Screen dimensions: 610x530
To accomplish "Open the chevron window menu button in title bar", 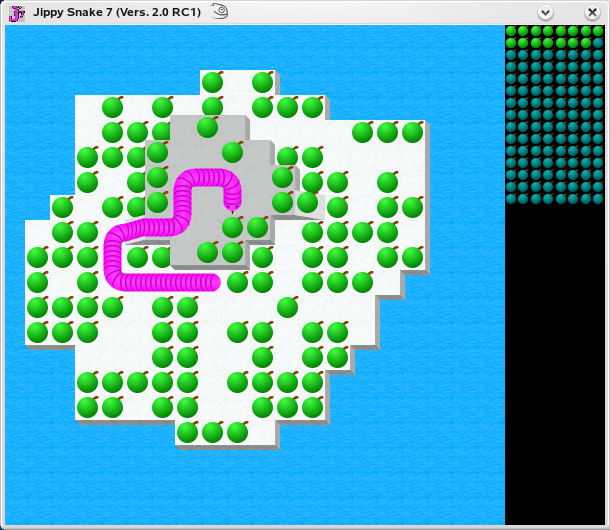I will click(x=545, y=13).
